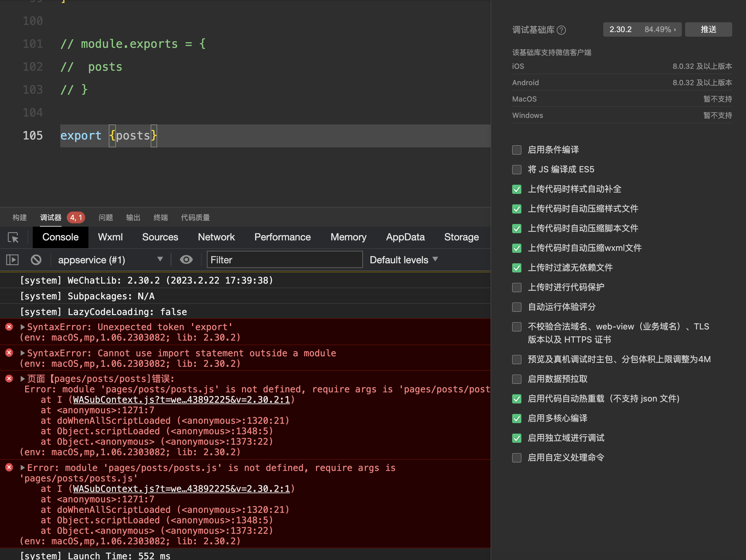Click the Windows 暂不支持 row

point(622,115)
